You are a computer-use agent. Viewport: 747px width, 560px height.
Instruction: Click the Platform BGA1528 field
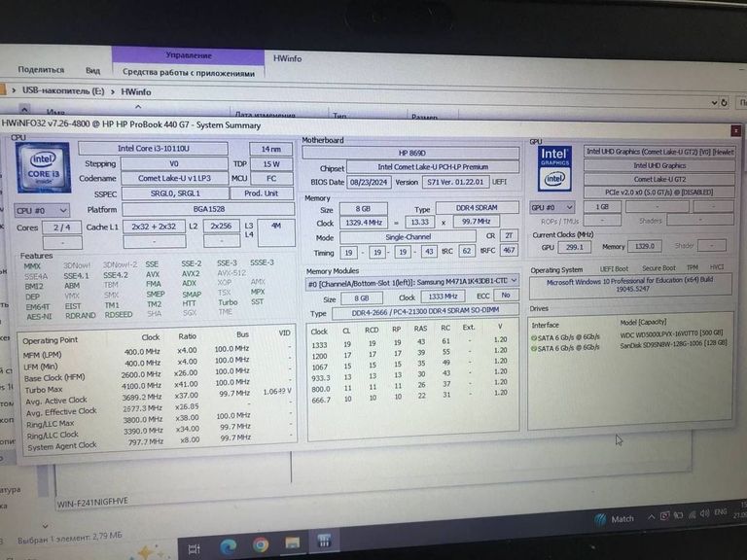click(209, 209)
